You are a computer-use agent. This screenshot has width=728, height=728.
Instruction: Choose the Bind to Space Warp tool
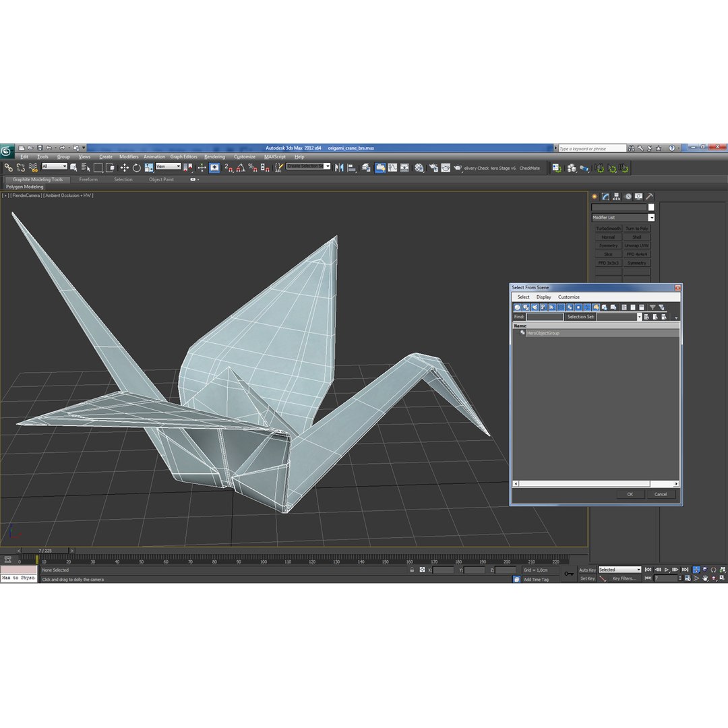pyautogui.click(x=33, y=168)
